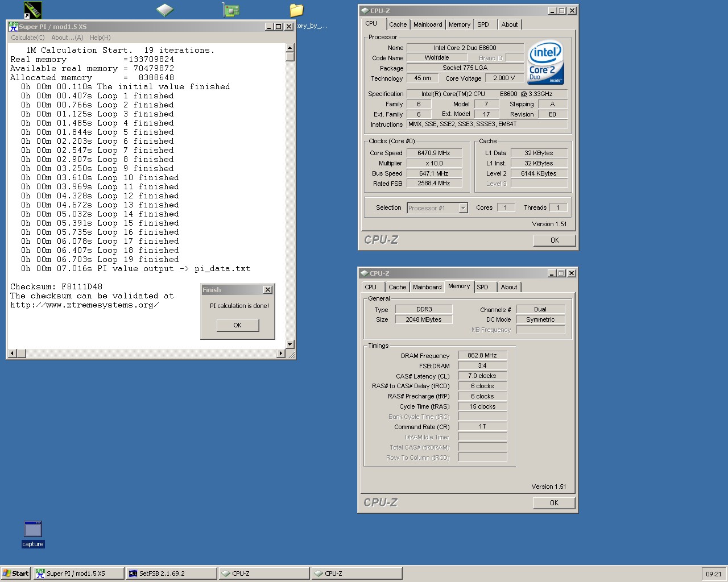Click the Intel Core 2 Duo logo
Image resolution: width=728 pixels, height=582 pixels.
tap(545, 62)
